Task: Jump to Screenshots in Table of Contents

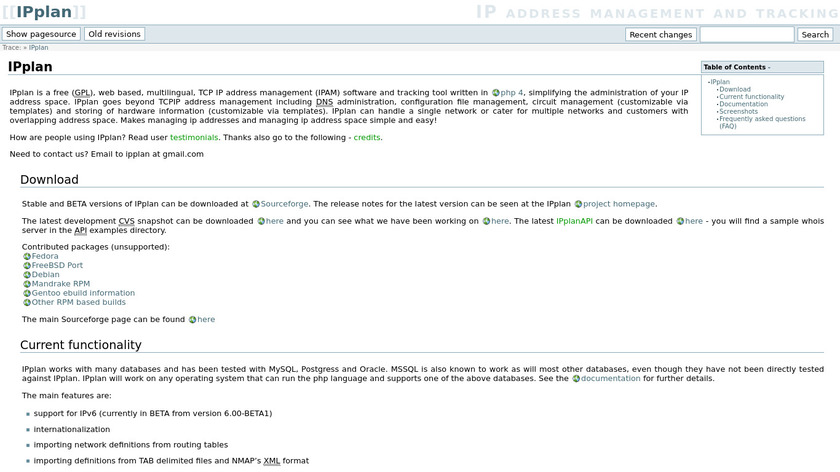Action: 739,111
